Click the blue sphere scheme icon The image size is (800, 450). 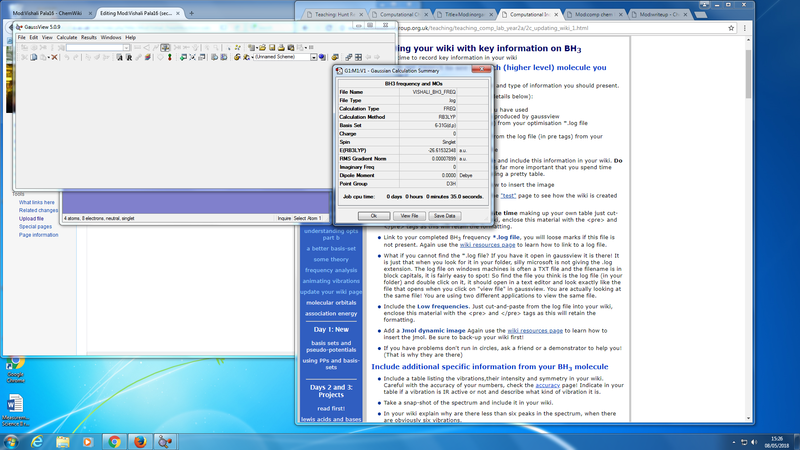[321, 57]
